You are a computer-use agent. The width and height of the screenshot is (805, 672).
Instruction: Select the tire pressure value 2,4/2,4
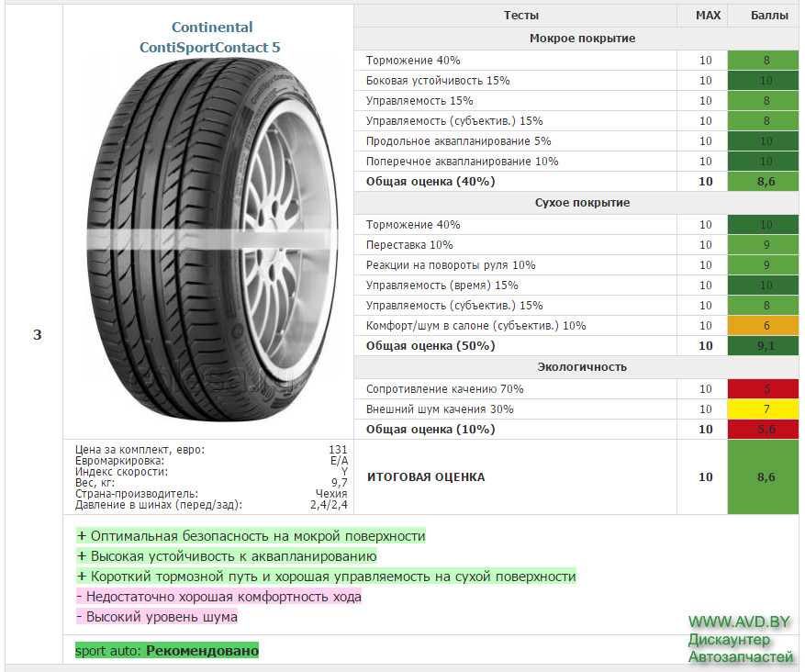click(329, 505)
